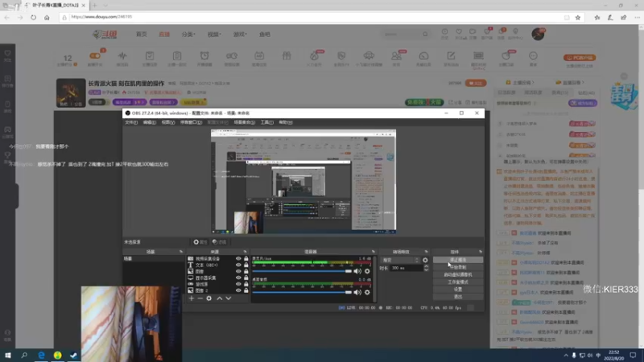
Task: Move the selected source up with the arrow
Action: (x=219, y=298)
